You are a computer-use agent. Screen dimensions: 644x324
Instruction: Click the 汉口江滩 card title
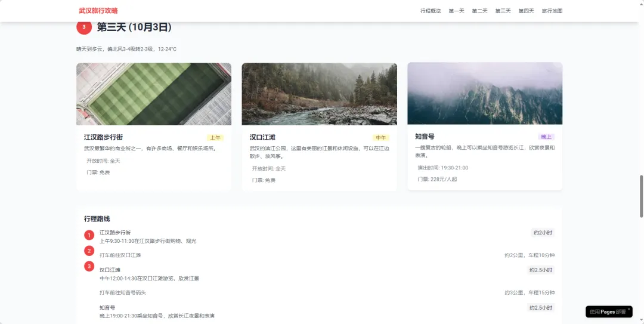point(261,137)
